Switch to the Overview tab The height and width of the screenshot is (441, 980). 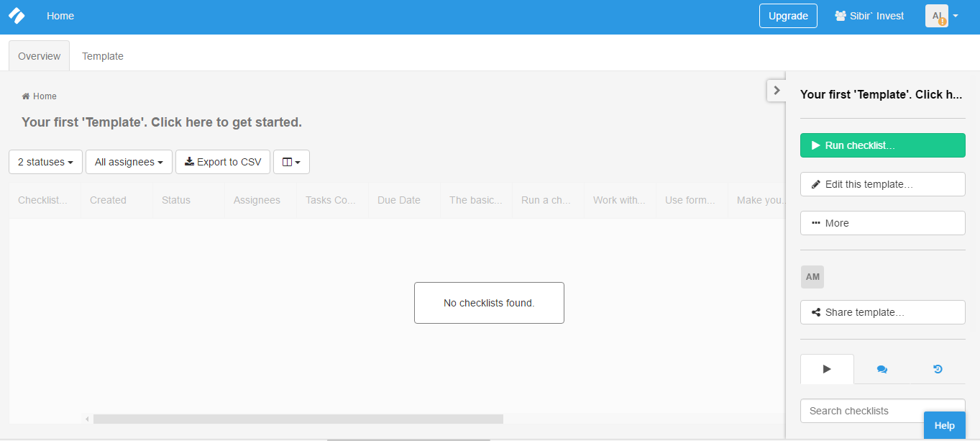39,56
